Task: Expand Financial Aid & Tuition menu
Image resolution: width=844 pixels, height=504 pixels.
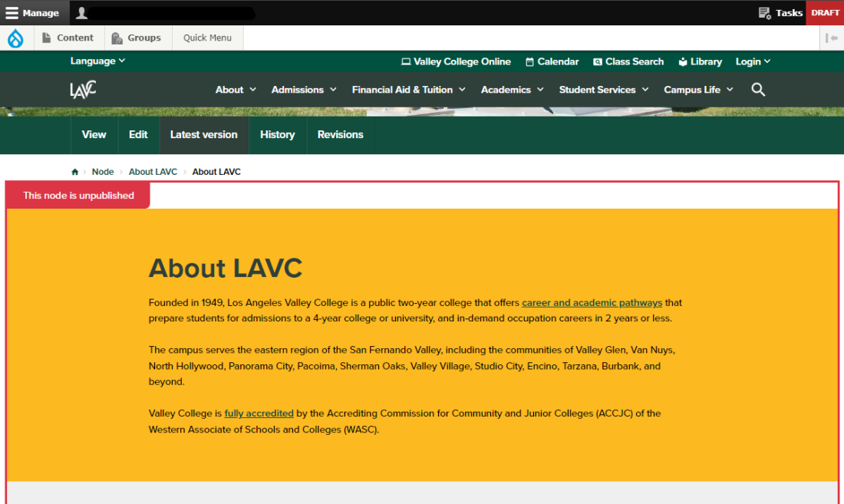Action: pos(408,89)
